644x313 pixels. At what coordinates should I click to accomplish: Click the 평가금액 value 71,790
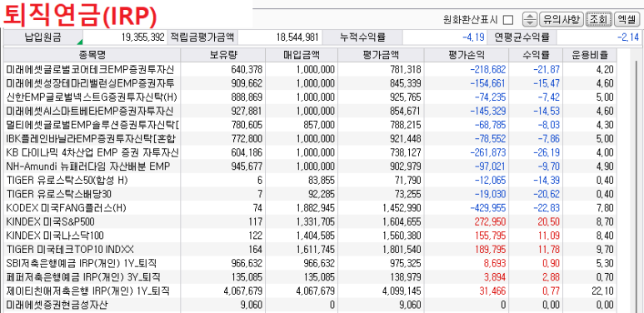click(x=407, y=181)
